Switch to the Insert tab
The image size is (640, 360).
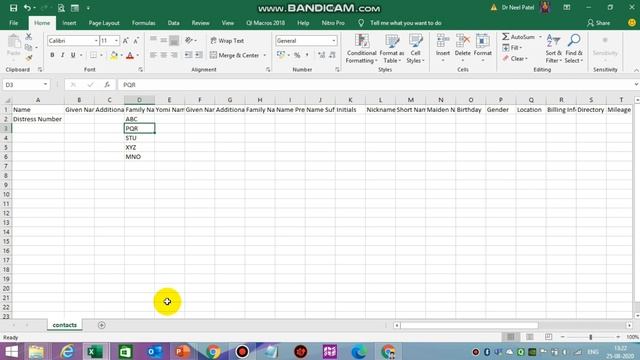click(69, 23)
